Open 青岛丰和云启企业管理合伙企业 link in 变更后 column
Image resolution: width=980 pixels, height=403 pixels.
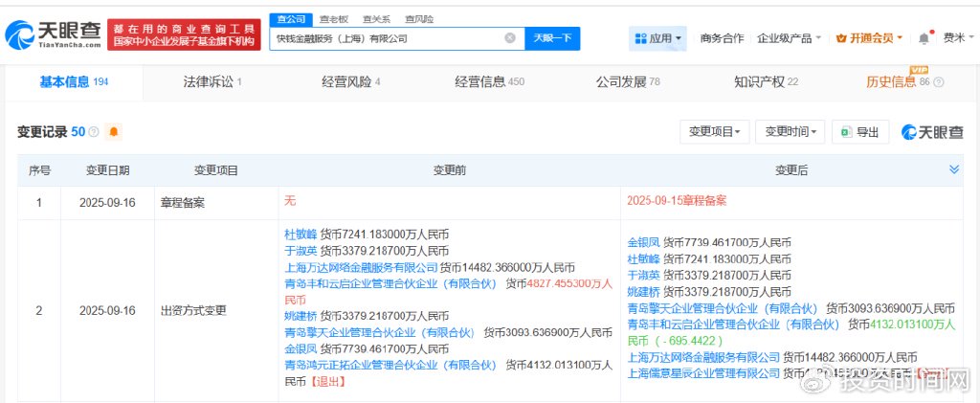[733, 325]
